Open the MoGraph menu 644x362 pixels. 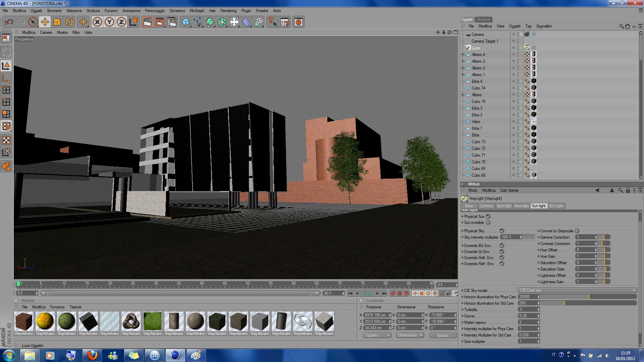pos(197,11)
